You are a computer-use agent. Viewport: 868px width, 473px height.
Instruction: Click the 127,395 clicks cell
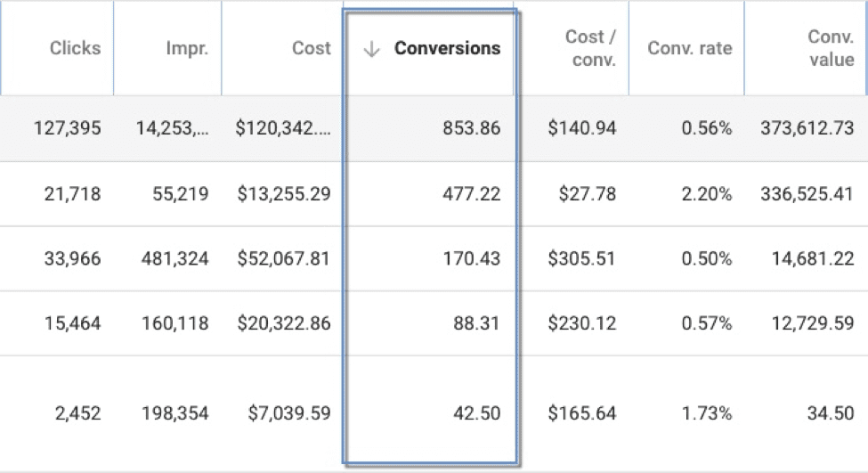(x=68, y=128)
